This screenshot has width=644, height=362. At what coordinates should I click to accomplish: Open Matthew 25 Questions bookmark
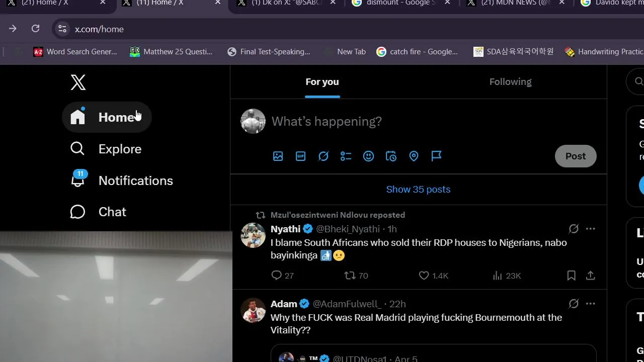tap(171, 52)
